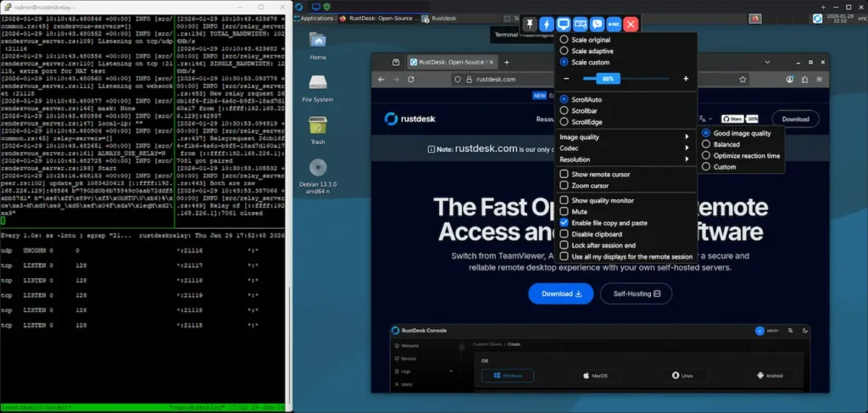Open the website language selector dropdown
Screen dimensions: 868x413
706,119
